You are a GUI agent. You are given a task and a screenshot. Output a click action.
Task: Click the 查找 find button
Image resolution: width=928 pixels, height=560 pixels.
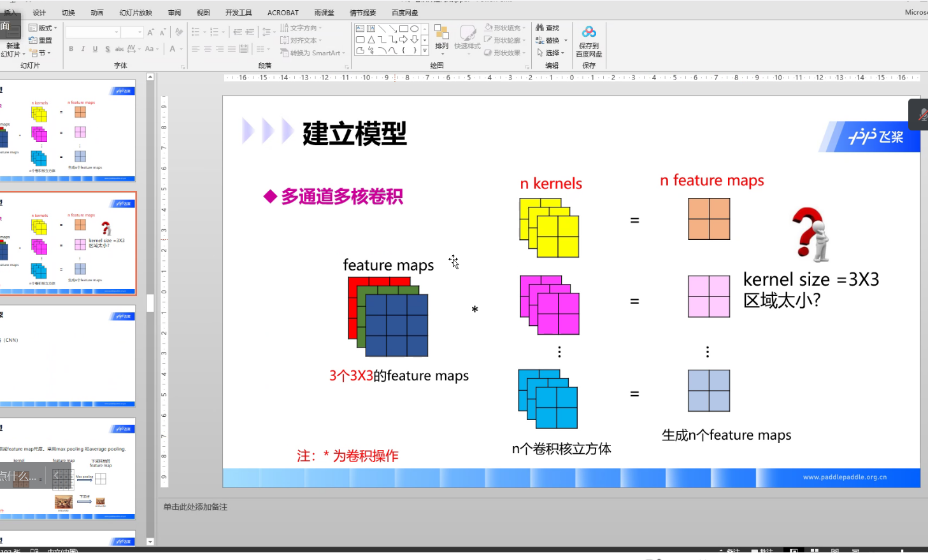(548, 28)
